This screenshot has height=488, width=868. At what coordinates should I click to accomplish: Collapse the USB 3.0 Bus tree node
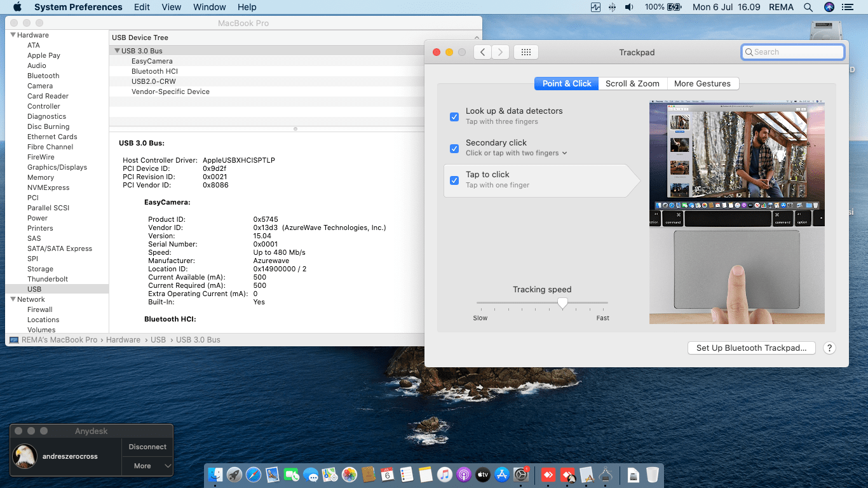117,51
